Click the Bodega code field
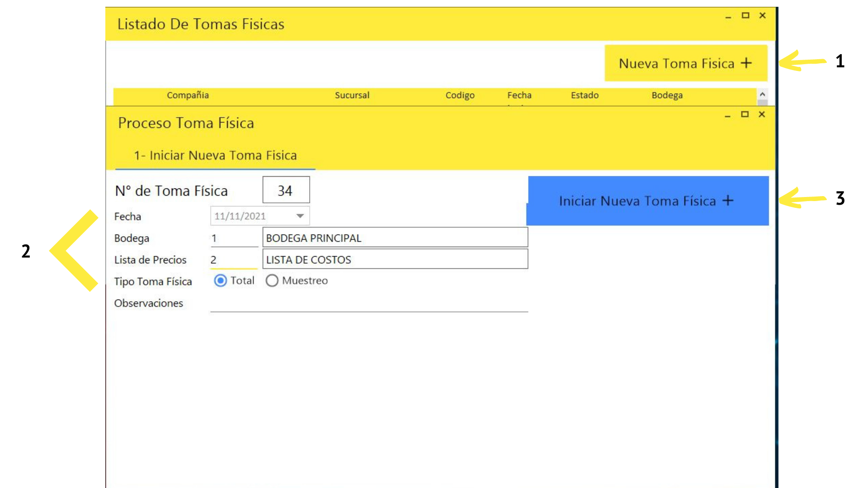 tap(234, 238)
